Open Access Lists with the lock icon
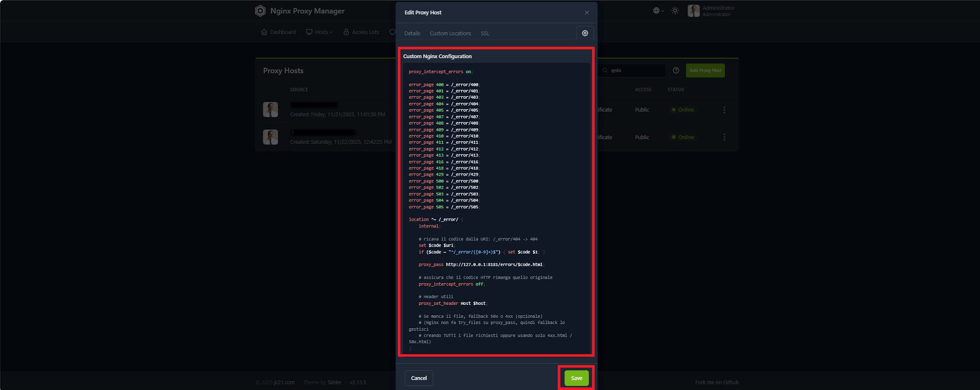980x390 pixels. (361, 32)
